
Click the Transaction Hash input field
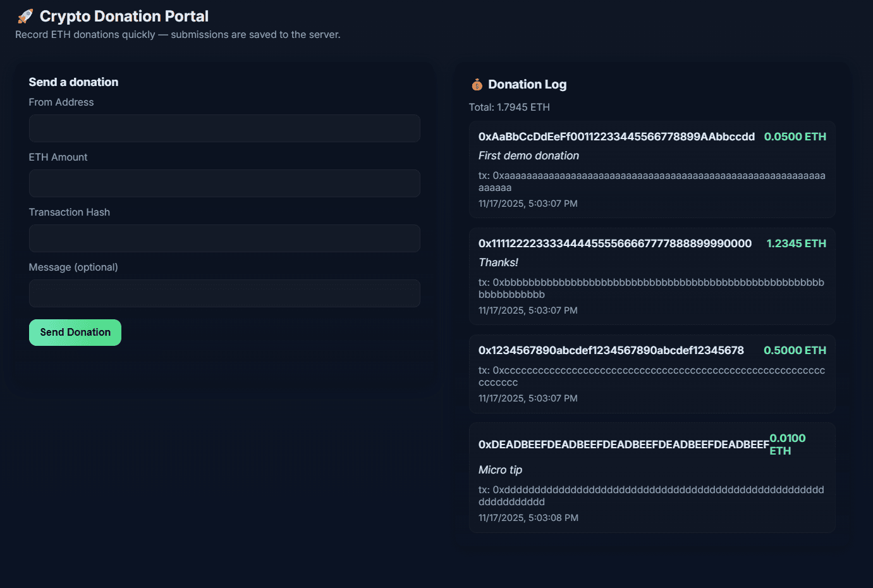(224, 238)
